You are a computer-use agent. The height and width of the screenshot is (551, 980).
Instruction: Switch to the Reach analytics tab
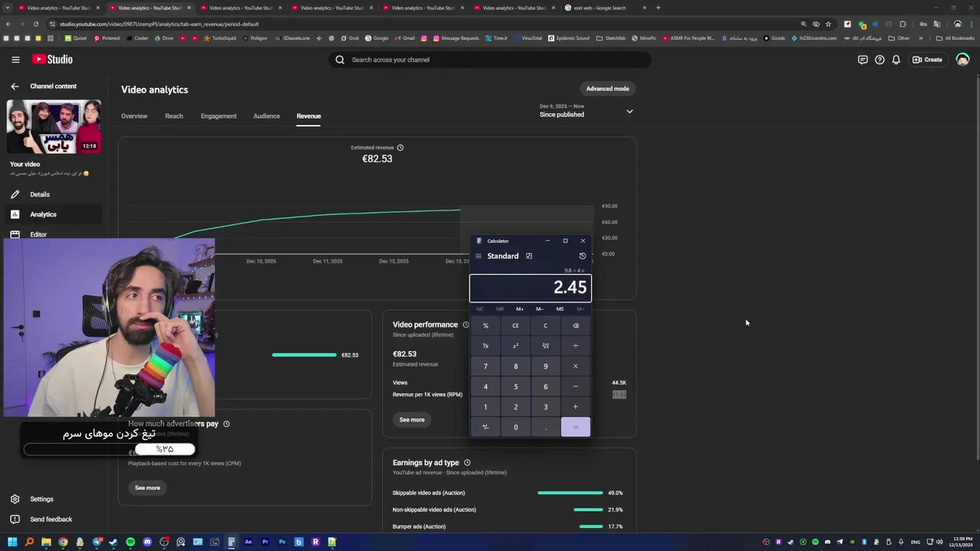tap(174, 116)
